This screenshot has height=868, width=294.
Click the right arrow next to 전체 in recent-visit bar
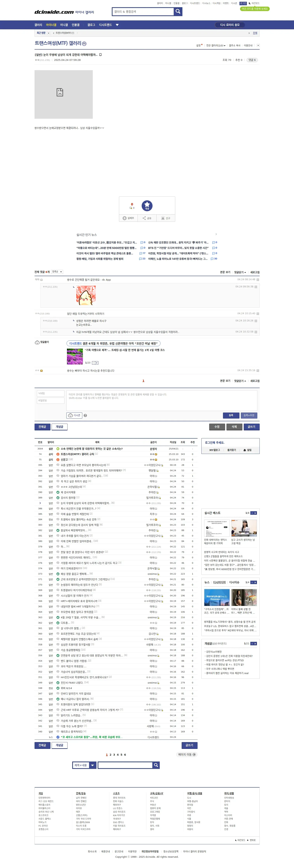[x=249, y=33]
